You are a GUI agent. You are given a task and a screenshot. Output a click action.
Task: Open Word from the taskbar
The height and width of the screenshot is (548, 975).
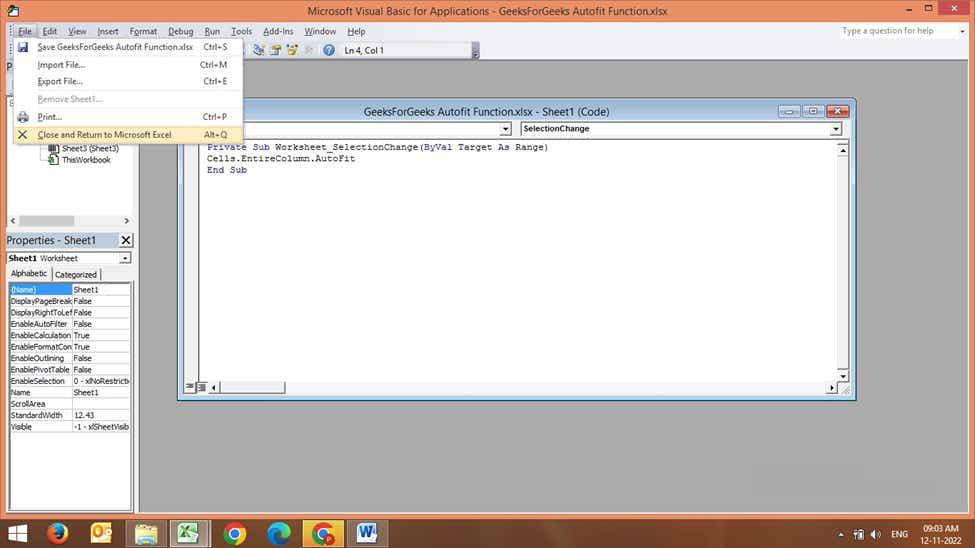pyautogui.click(x=367, y=534)
